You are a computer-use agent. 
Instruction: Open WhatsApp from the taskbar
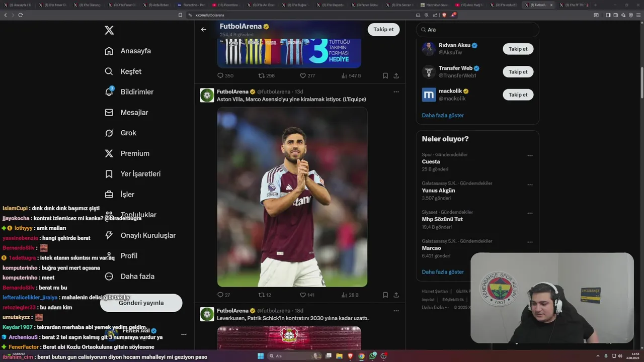(372, 356)
